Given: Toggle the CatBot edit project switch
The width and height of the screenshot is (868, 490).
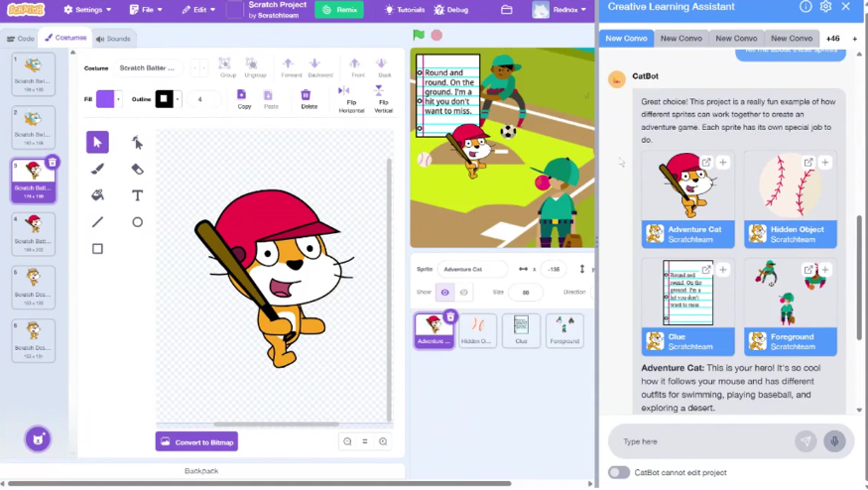Looking at the screenshot, I should tap(619, 472).
